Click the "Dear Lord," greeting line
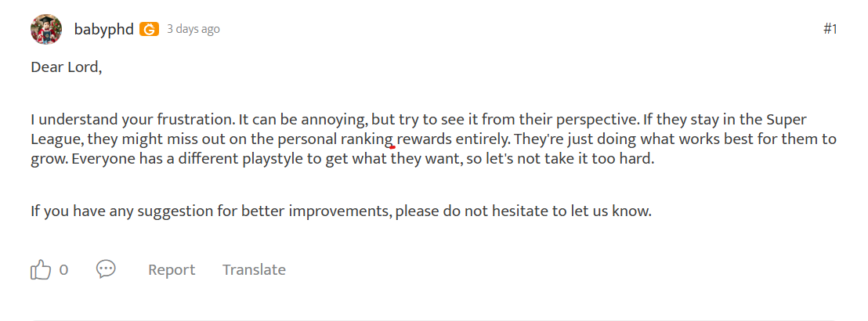The image size is (868, 321). click(67, 67)
